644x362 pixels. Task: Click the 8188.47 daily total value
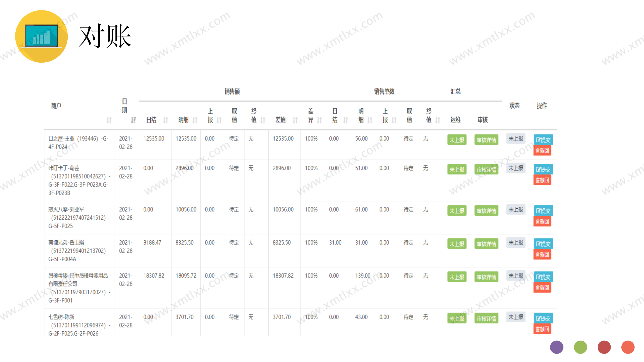(152, 243)
